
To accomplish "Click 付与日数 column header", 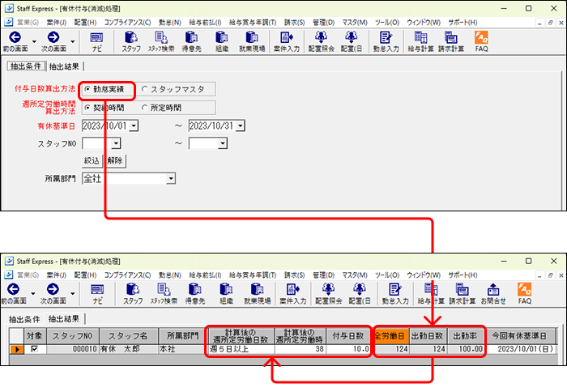I will pyautogui.click(x=347, y=336).
